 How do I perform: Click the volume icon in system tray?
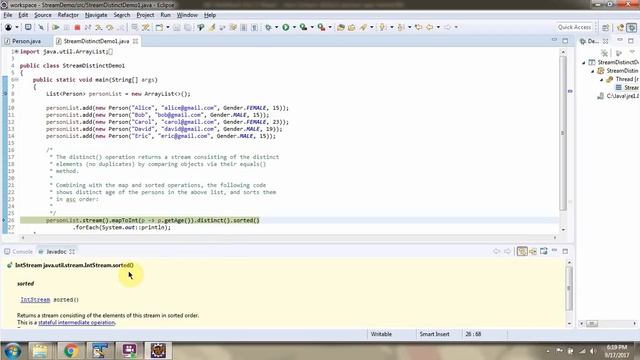pos(592,351)
